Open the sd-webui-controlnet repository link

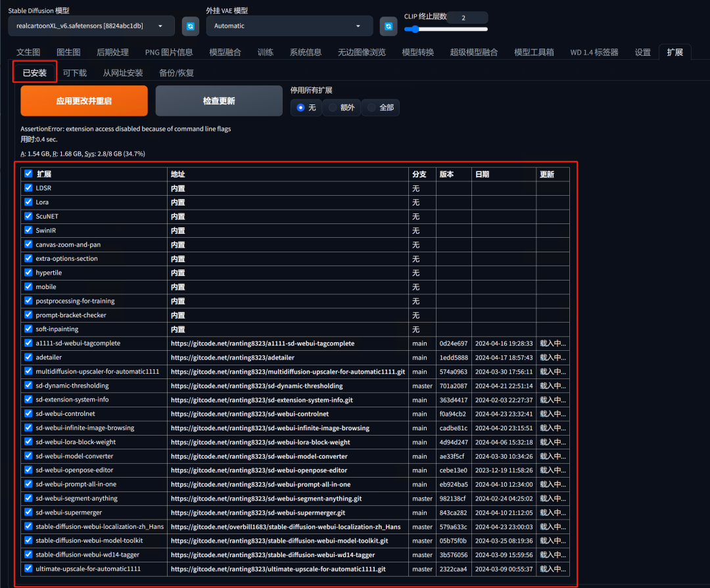coord(250,414)
